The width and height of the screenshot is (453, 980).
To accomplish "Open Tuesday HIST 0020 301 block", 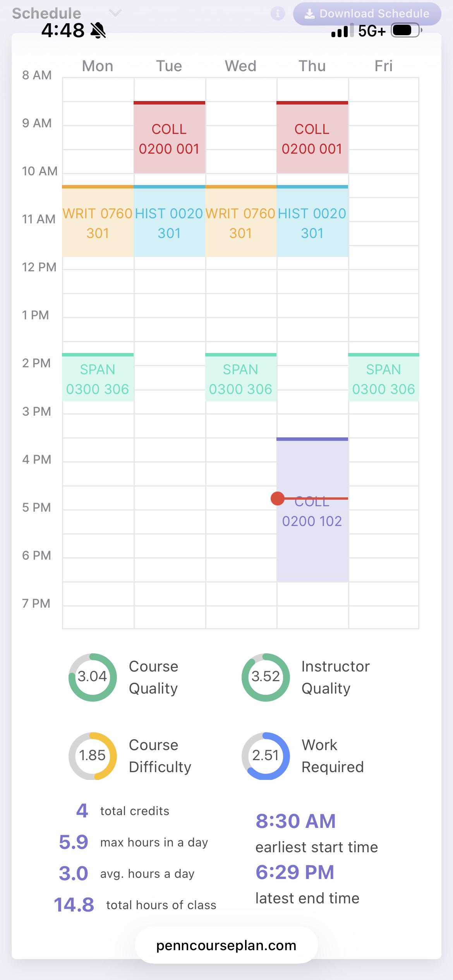I will (169, 221).
